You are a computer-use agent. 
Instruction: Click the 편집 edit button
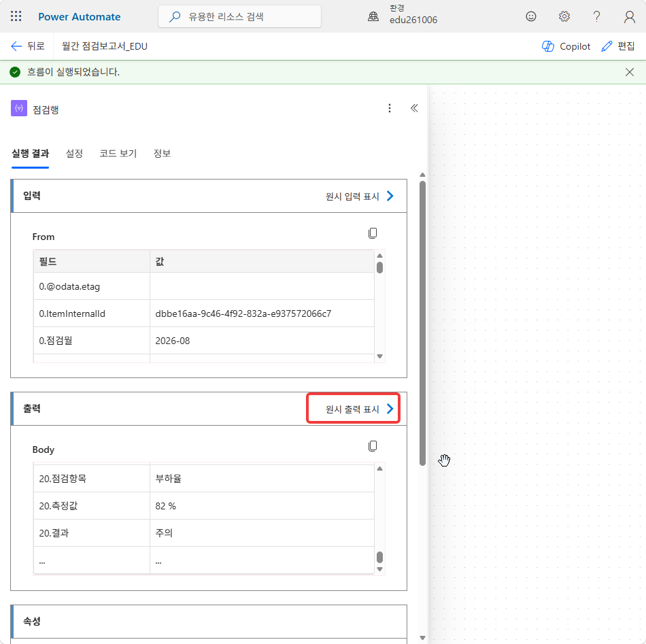tap(618, 46)
